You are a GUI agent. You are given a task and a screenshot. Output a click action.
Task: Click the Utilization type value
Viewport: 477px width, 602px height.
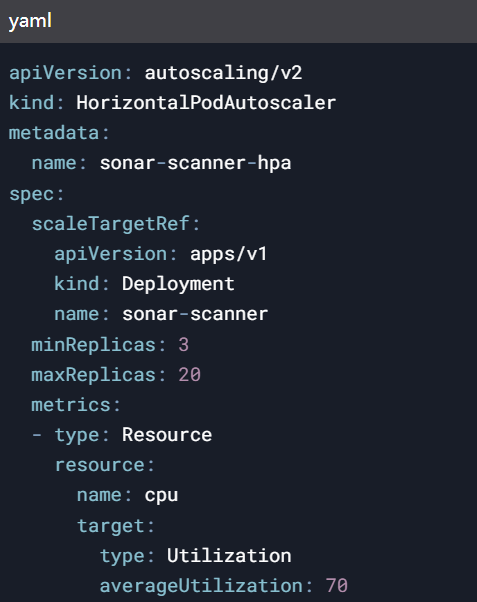point(229,556)
